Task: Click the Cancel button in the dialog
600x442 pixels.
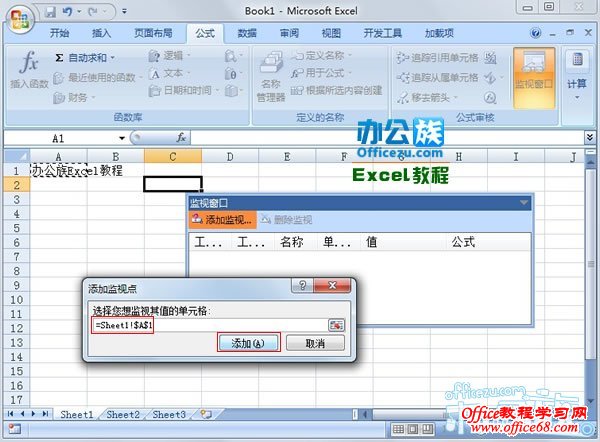Action: [315, 343]
